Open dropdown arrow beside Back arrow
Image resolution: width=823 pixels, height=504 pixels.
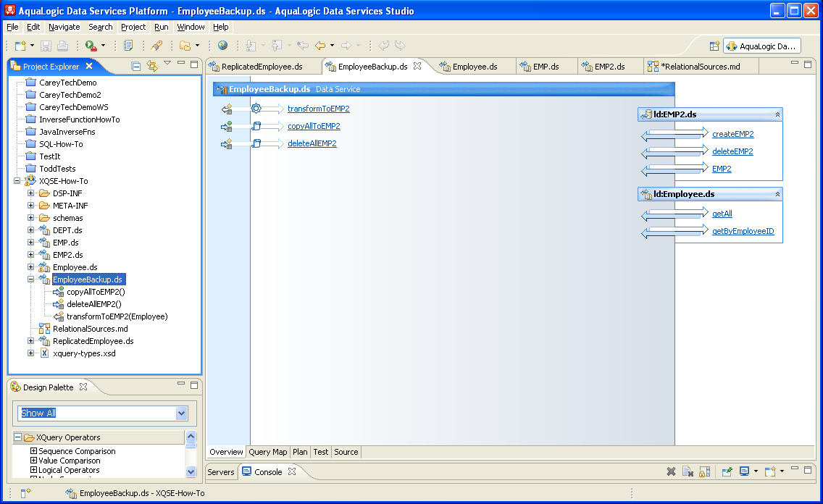coord(332,46)
